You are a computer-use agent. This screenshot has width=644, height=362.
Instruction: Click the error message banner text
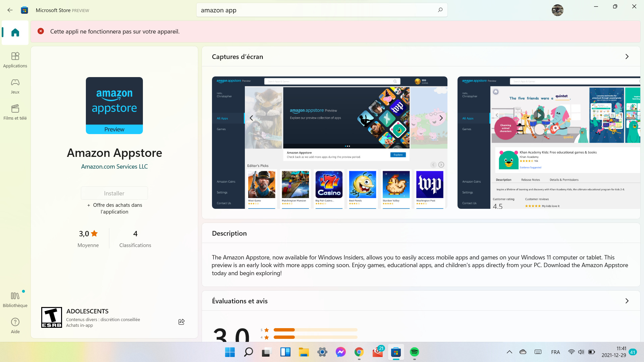115,32
